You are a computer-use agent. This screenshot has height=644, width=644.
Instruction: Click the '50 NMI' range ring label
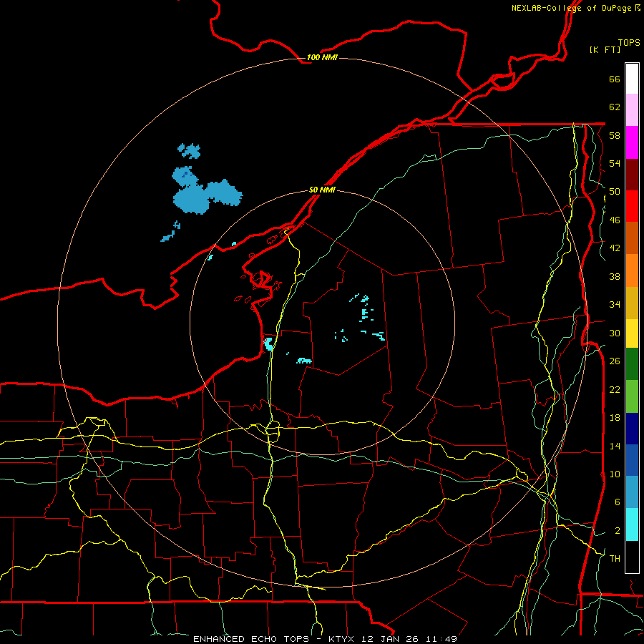click(322, 190)
